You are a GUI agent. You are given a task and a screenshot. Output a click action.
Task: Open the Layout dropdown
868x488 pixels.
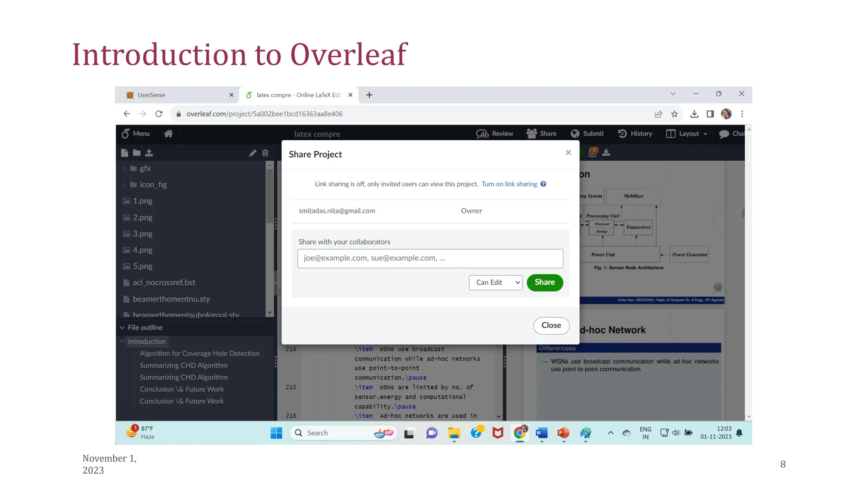(687, 134)
